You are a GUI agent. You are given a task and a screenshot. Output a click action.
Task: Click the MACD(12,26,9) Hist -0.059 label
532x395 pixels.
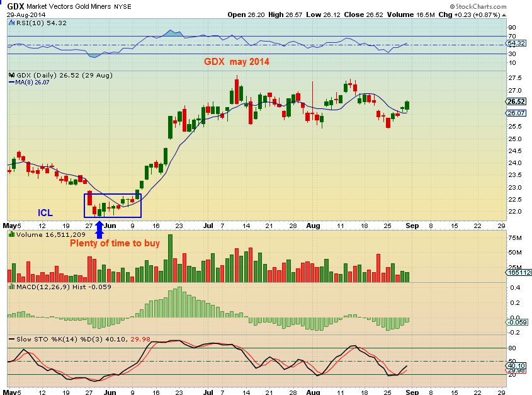coord(64,287)
